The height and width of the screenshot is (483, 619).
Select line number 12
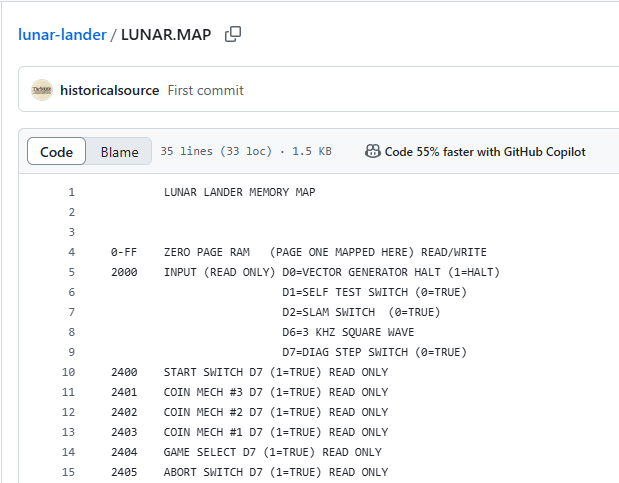[68, 412]
